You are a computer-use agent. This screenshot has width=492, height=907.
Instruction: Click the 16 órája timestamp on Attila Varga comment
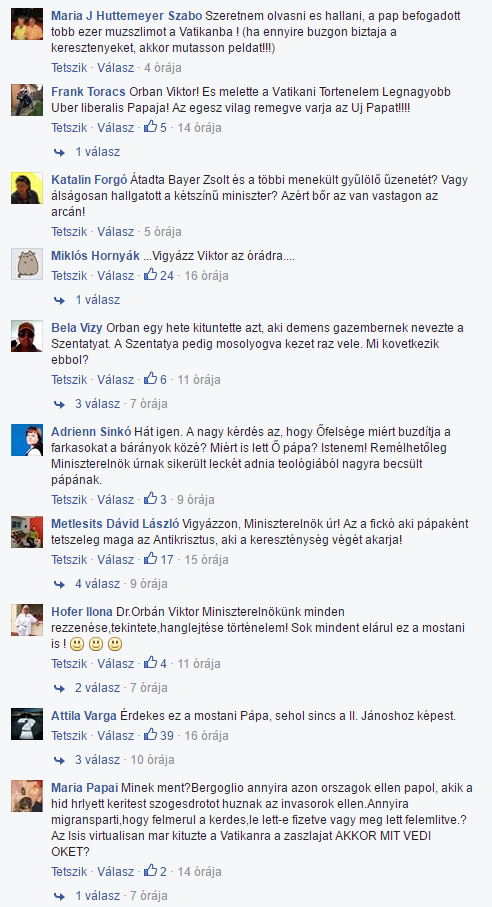click(206, 735)
